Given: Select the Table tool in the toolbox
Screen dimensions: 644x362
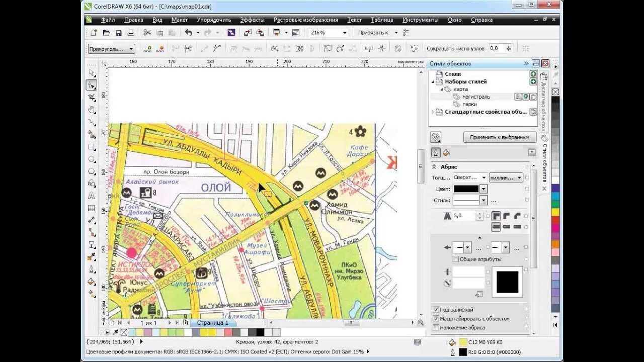Looking at the screenshot, I should tap(92, 208).
